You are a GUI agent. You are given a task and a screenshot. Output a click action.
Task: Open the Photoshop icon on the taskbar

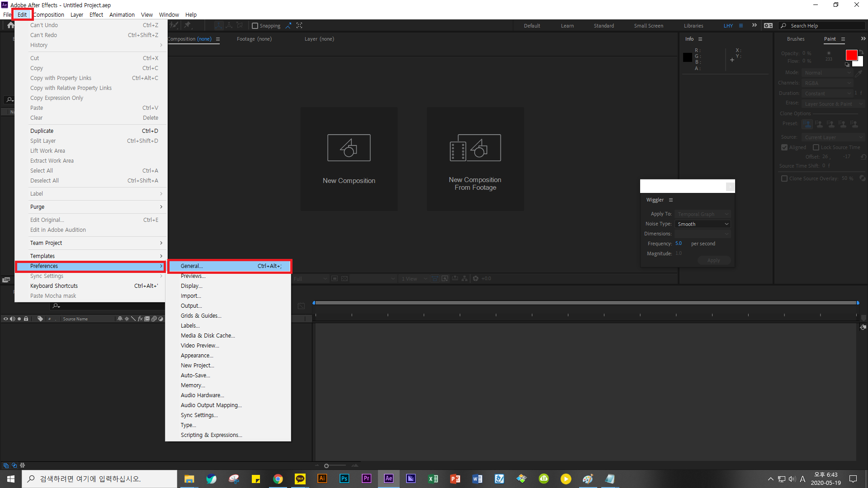pos(344,479)
